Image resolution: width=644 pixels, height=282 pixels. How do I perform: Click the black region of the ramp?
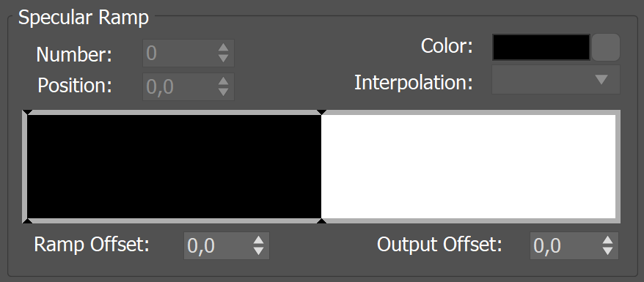tap(174, 167)
